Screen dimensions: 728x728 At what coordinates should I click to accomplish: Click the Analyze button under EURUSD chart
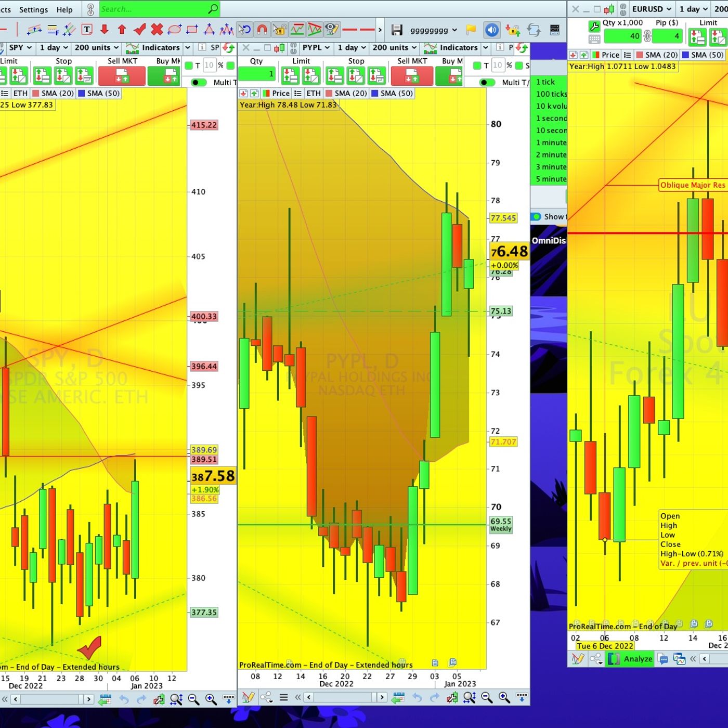coord(638,659)
